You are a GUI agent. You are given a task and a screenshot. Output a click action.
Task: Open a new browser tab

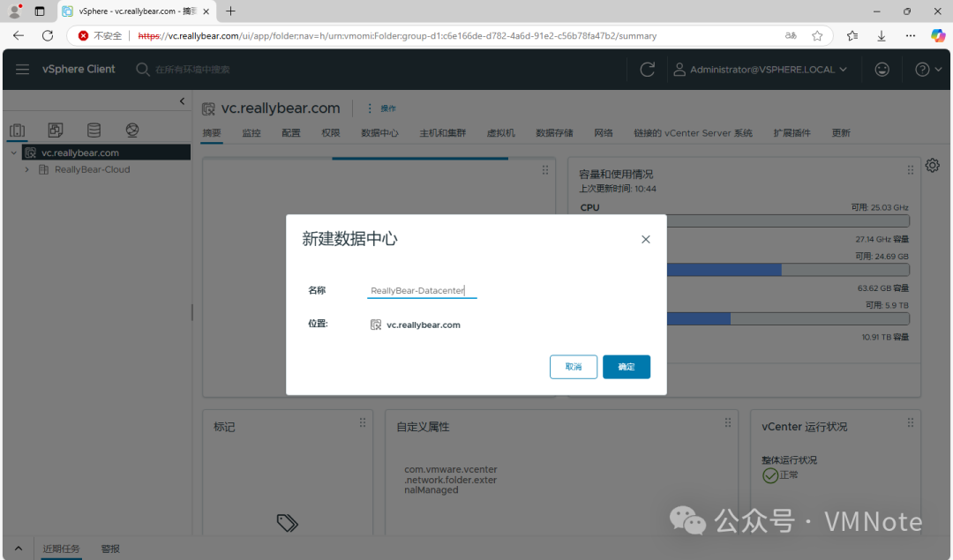tap(230, 11)
